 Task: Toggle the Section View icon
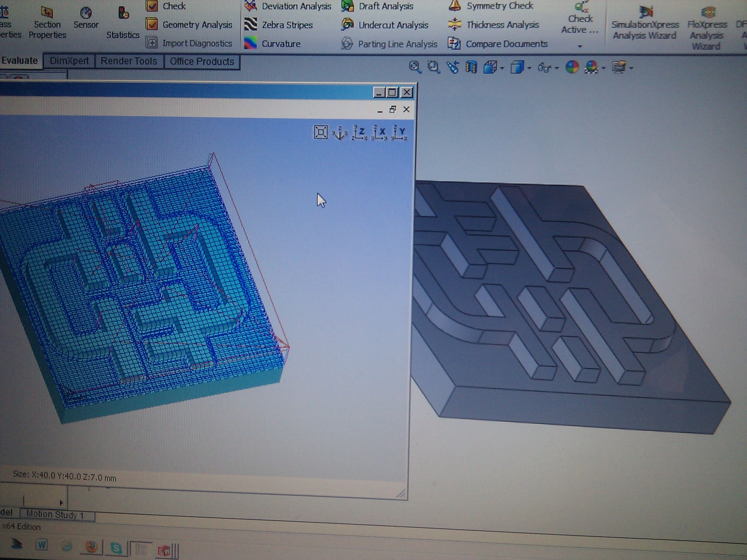(x=472, y=67)
